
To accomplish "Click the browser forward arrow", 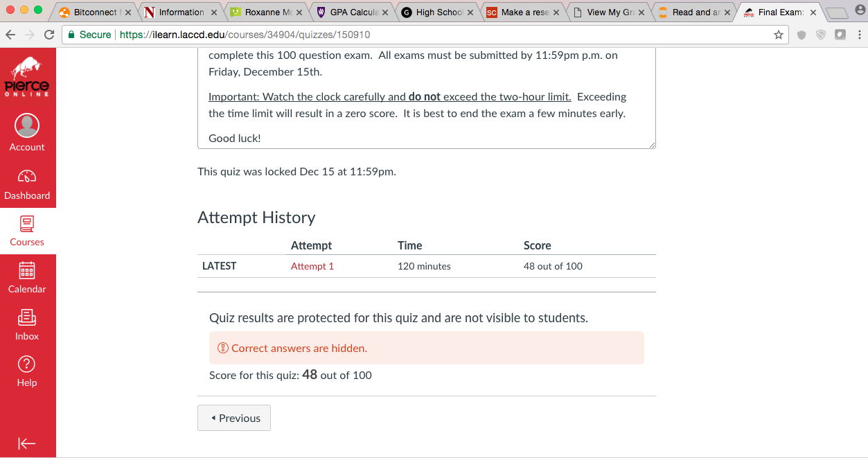I will pos(30,35).
